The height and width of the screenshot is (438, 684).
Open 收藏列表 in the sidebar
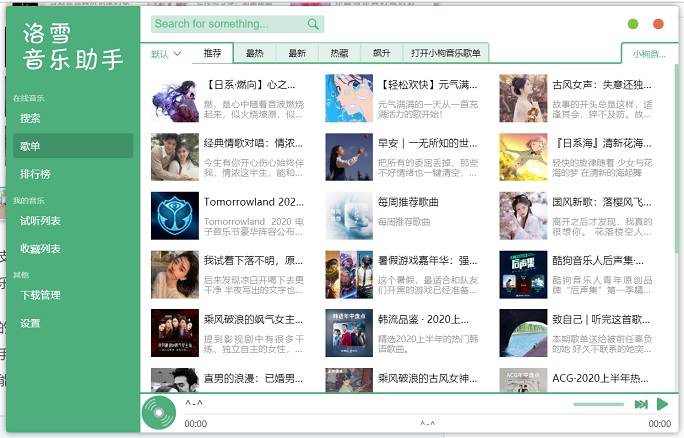click(73, 249)
